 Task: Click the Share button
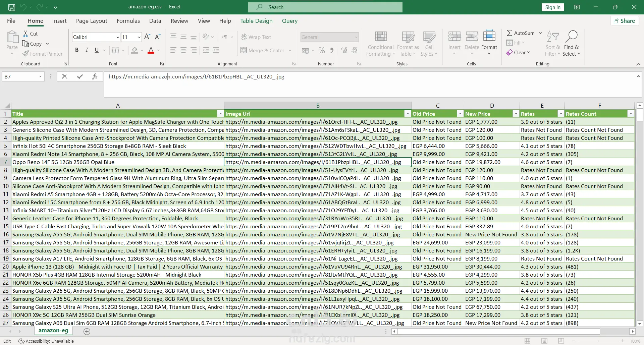click(624, 21)
